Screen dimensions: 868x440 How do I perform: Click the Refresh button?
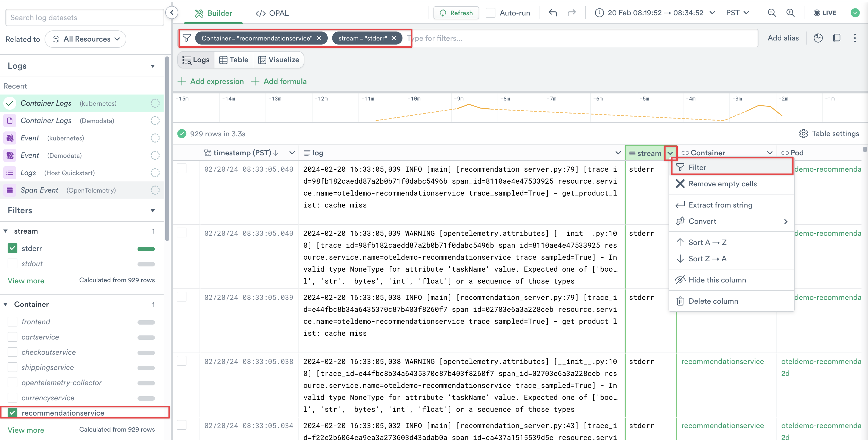coord(456,13)
